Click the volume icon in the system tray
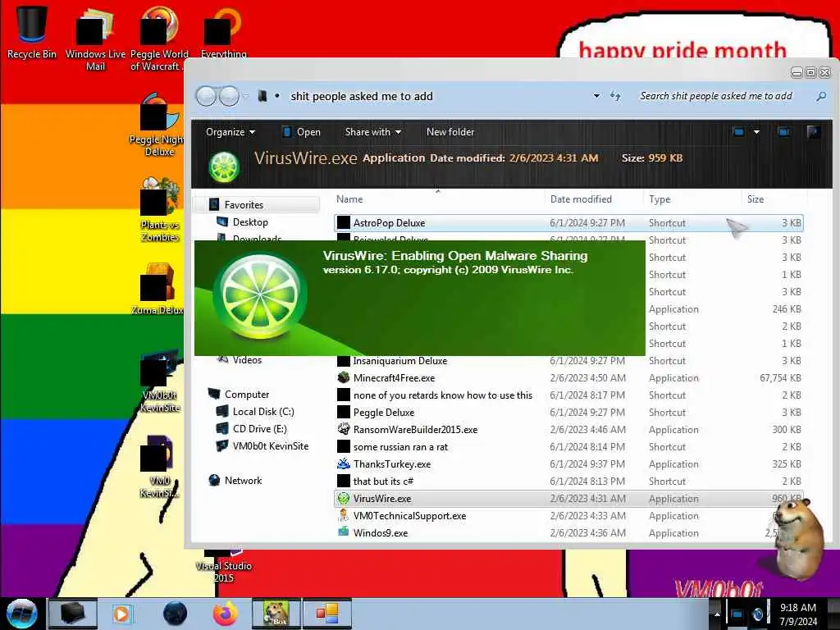 (x=757, y=614)
